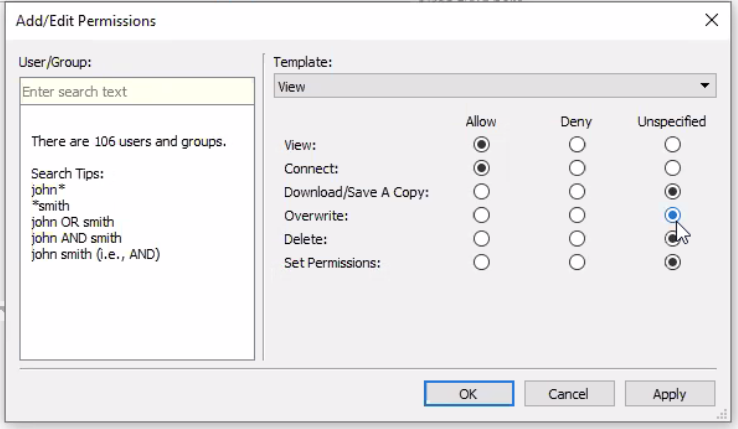
Task: Deny the Set Permissions option
Action: pos(576,262)
